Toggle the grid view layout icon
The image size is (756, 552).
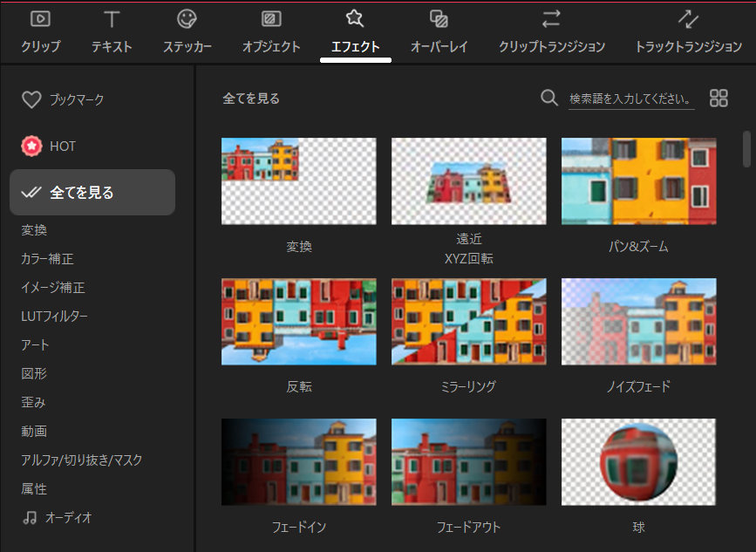pyautogui.click(x=719, y=98)
